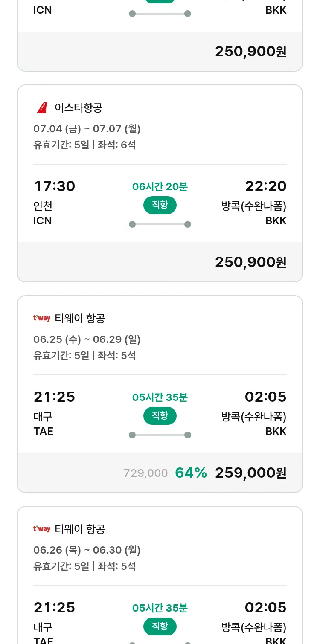Click t'way logo on 06.25 flight card
This screenshot has height=644, width=320.
point(42,318)
